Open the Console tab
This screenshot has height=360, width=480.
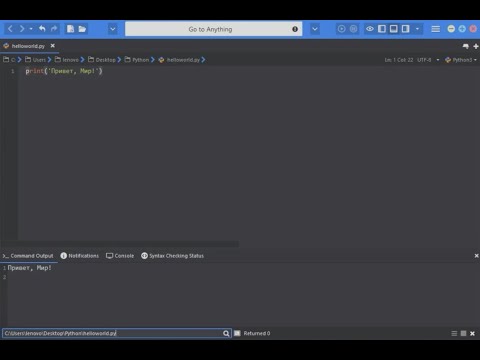click(120, 256)
